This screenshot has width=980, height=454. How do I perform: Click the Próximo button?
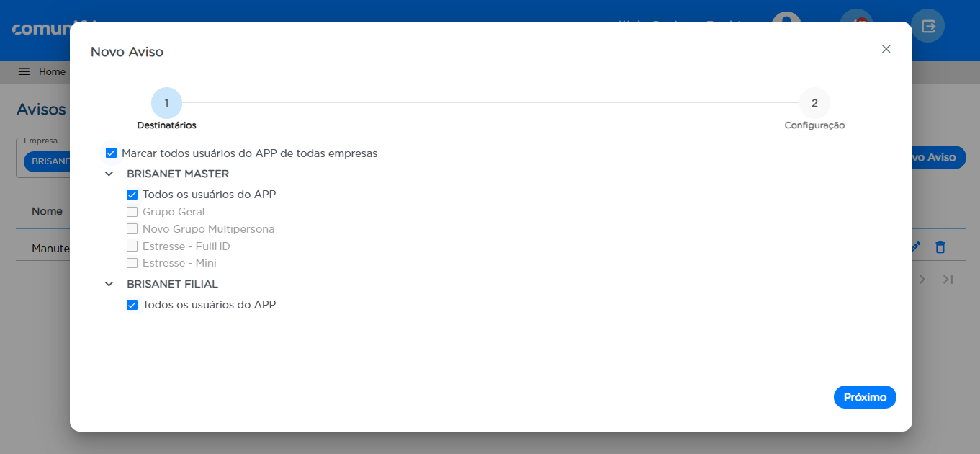pyautogui.click(x=865, y=397)
